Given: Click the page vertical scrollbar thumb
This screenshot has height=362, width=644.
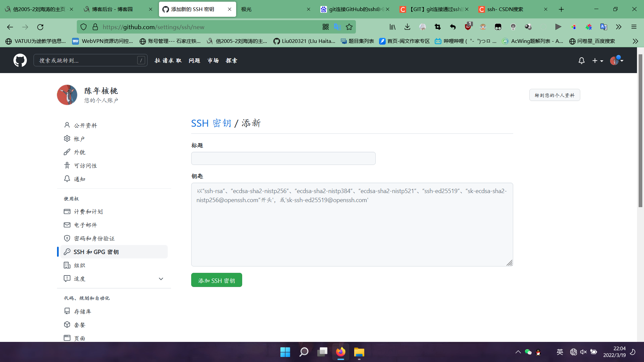Looking at the screenshot, I should (640, 131).
